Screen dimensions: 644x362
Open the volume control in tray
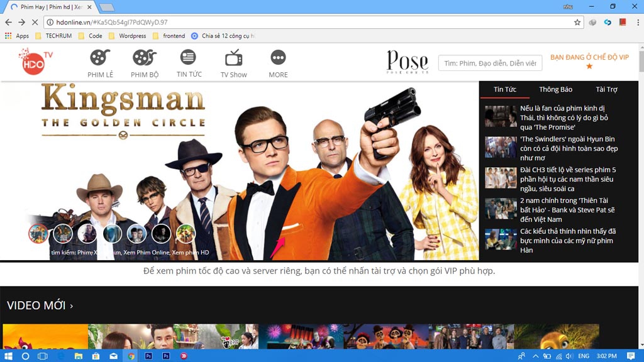[569, 356]
